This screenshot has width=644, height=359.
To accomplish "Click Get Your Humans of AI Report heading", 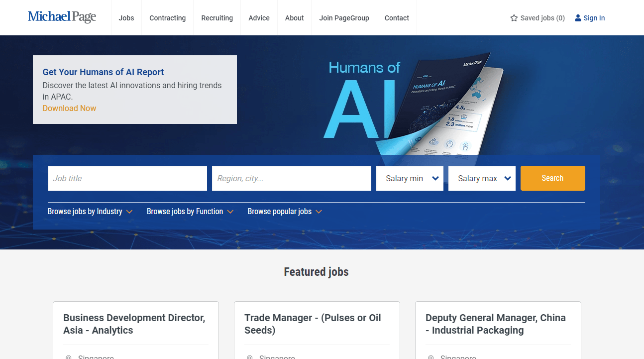I will 103,72.
